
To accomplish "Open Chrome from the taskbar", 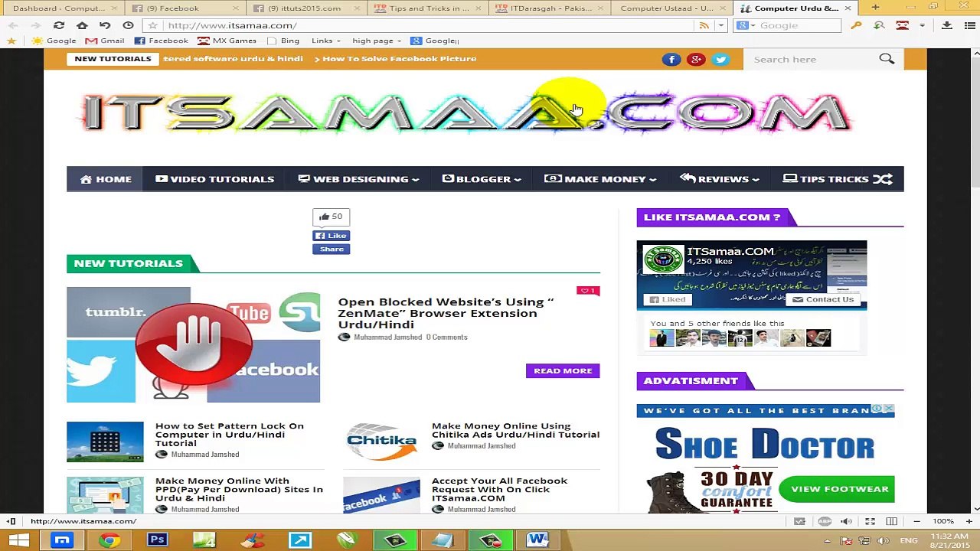I will pos(109,540).
